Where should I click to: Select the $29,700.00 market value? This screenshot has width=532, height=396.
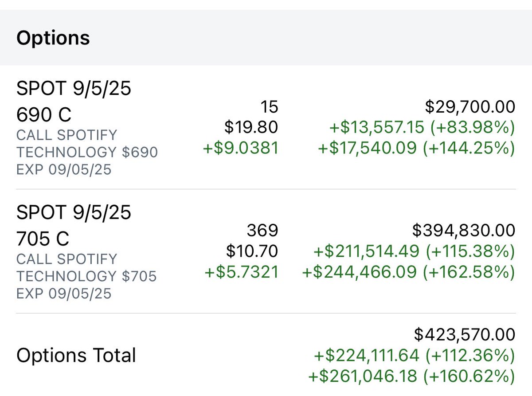(470, 107)
